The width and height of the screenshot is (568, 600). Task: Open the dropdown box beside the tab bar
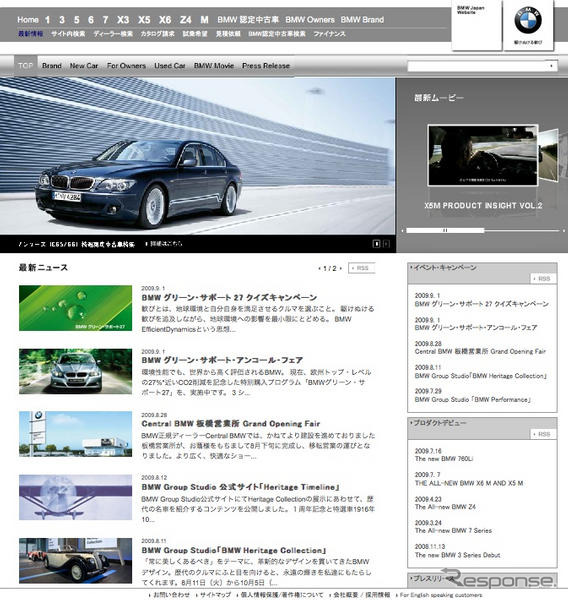[x=482, y=66]
